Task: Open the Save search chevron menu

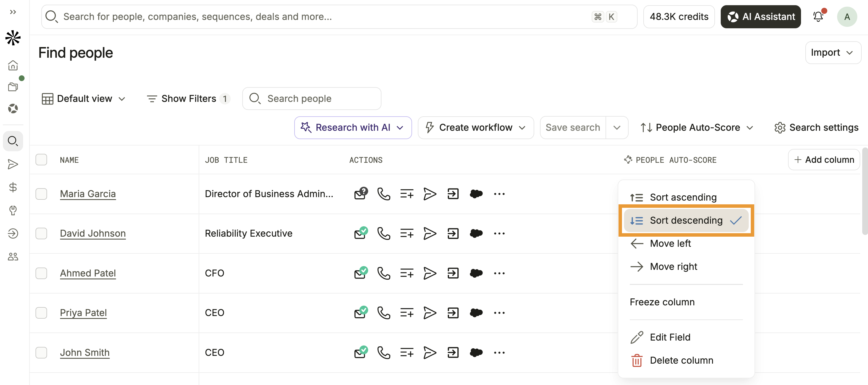Action: click(616, 128)
